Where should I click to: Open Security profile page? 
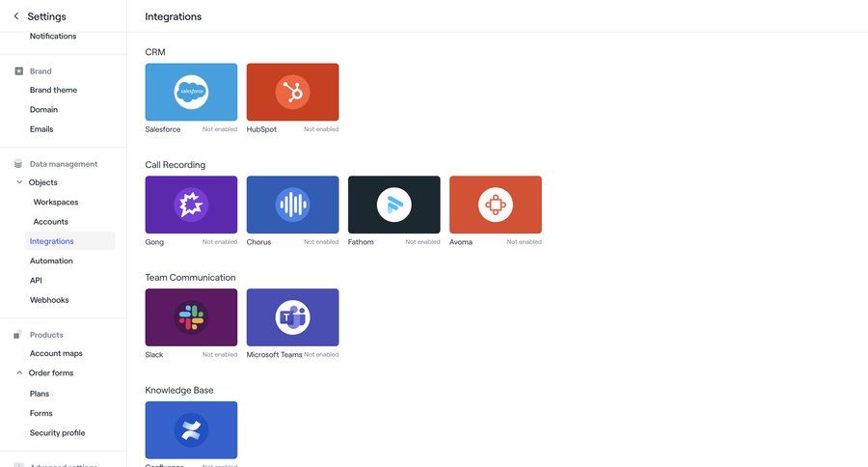coord(58,433)
